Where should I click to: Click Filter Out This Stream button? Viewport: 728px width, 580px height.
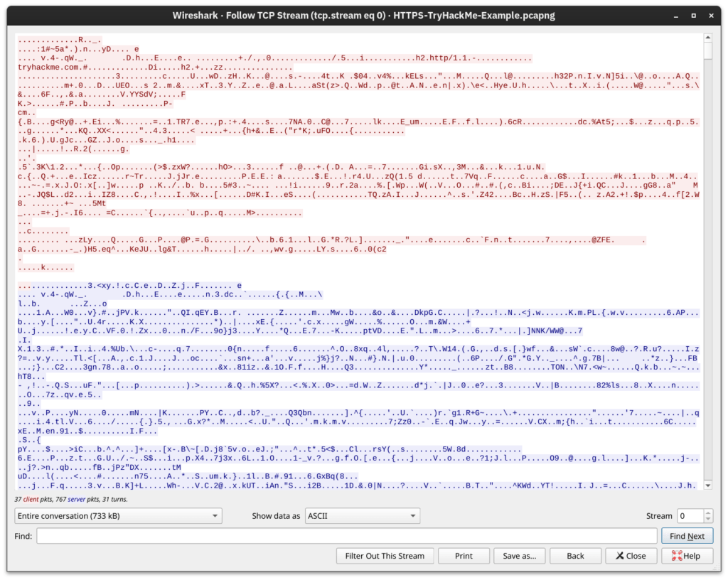[385, 556]
